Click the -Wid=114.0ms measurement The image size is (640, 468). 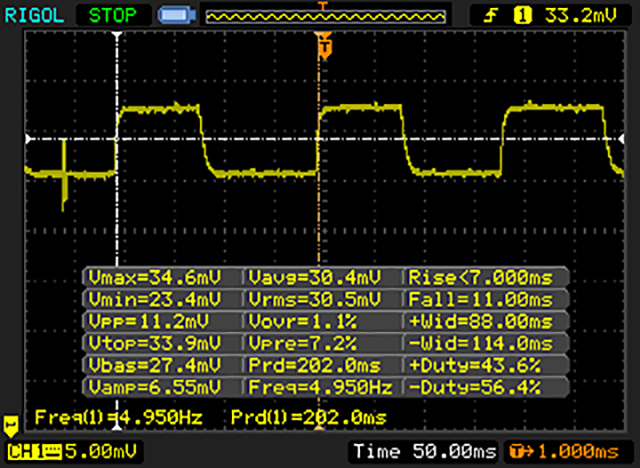pos(480,343)
